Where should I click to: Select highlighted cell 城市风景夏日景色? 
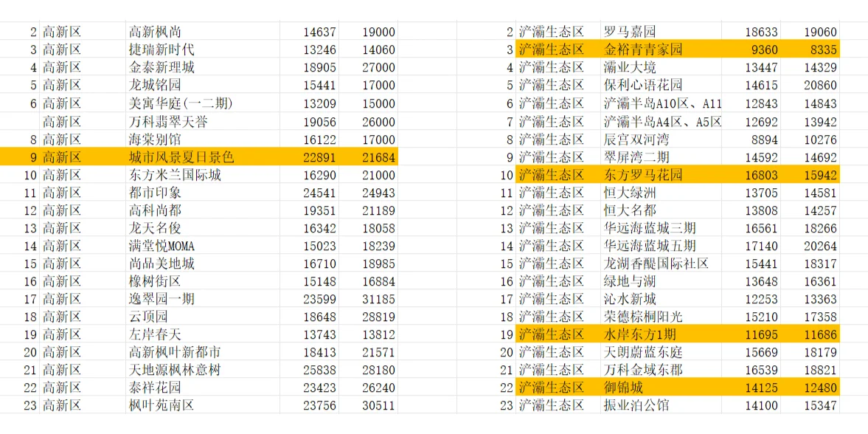[x=202, y=157]
